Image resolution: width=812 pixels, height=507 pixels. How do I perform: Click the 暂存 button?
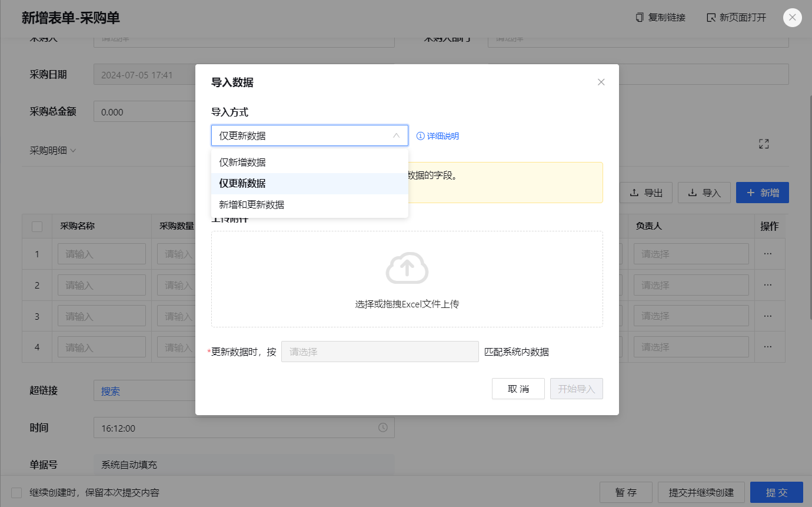click(626, 493)
